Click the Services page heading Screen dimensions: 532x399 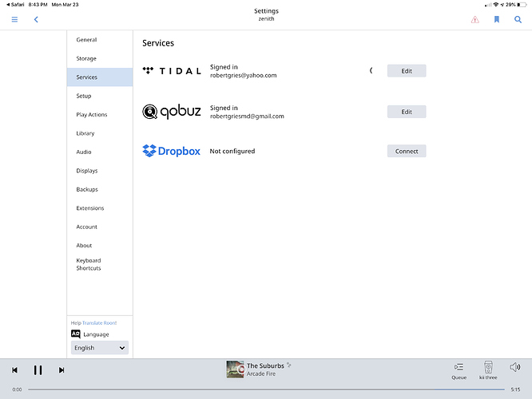[x=158, y=43]
